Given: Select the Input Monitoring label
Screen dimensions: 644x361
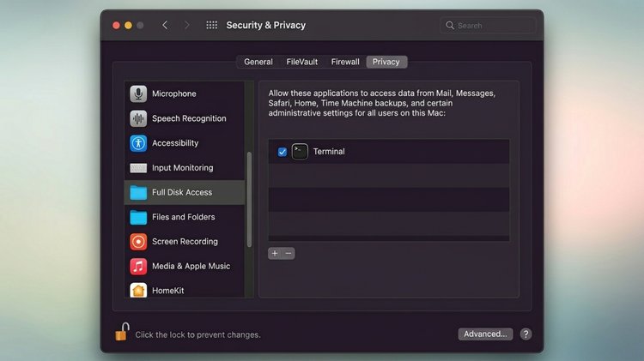Looking at the screenshot, I should click(182, 167).
